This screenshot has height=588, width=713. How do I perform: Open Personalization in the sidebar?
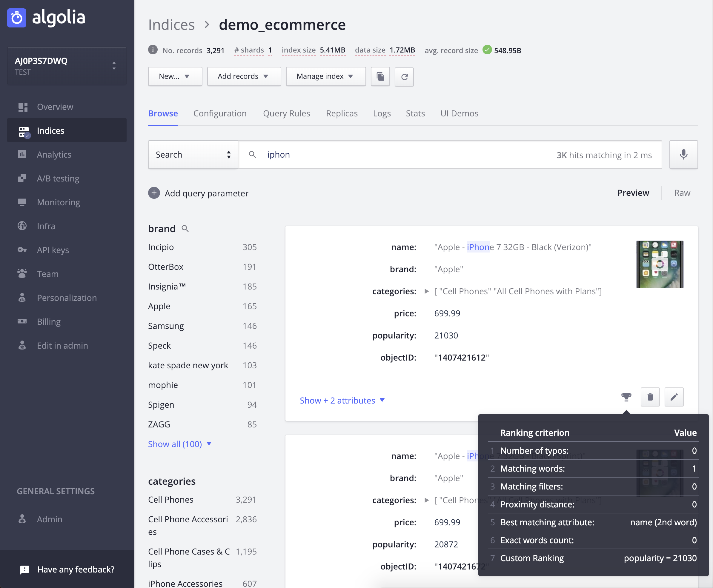67,298
